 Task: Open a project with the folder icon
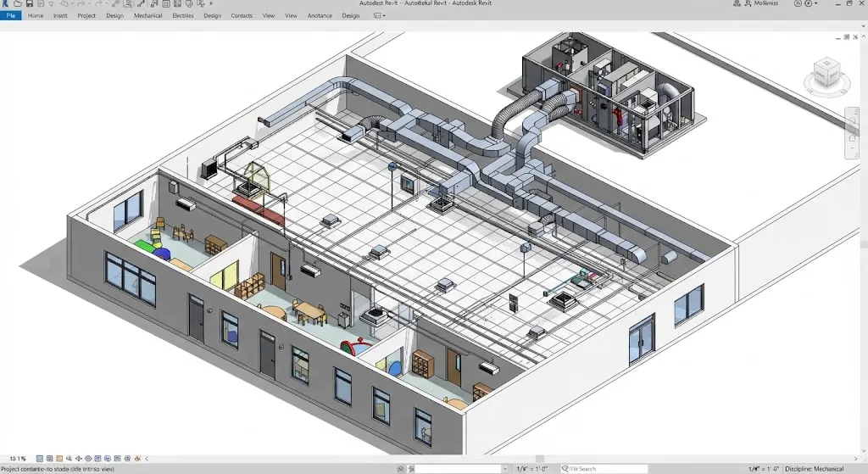click(x=18, y=3)
